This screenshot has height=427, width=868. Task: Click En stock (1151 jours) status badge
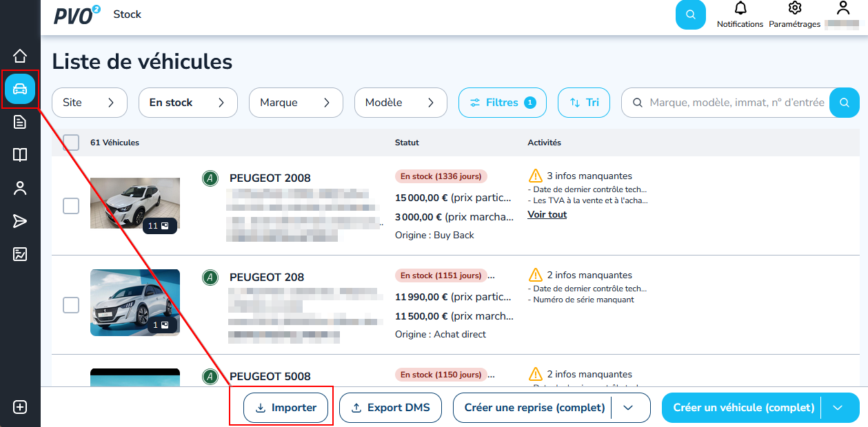click(441, 275)
